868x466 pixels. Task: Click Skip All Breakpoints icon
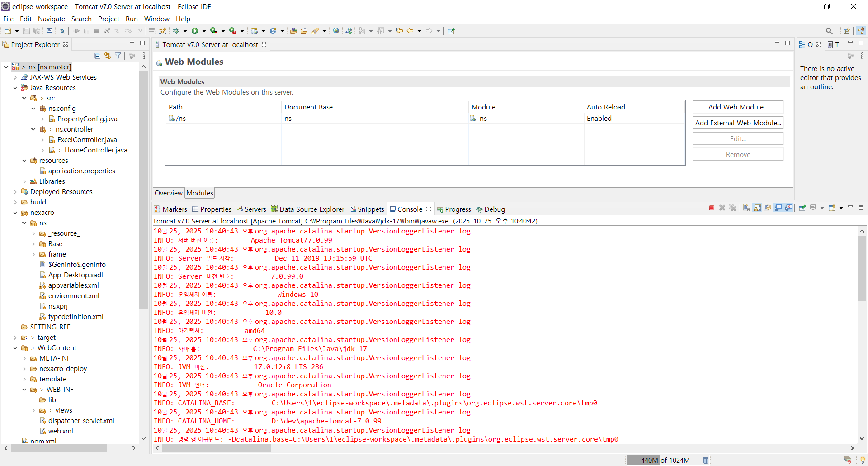62,31
